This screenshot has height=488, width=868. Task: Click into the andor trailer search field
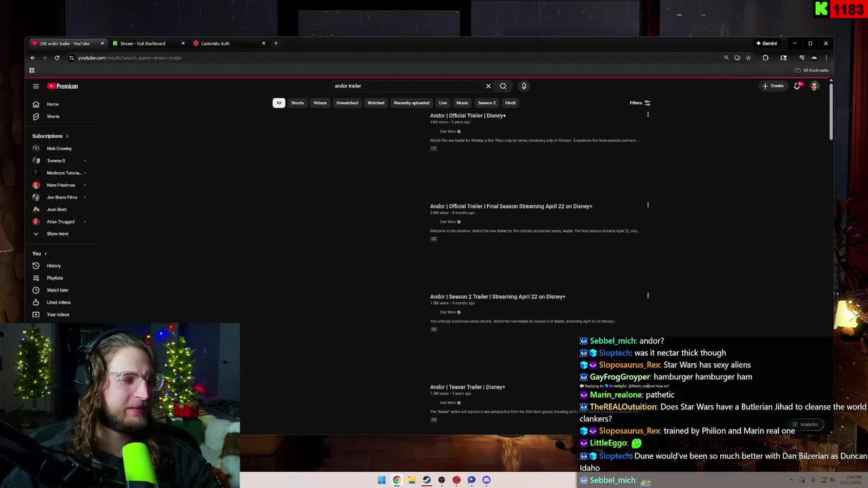pyautogui.click(x=407, y=86)
